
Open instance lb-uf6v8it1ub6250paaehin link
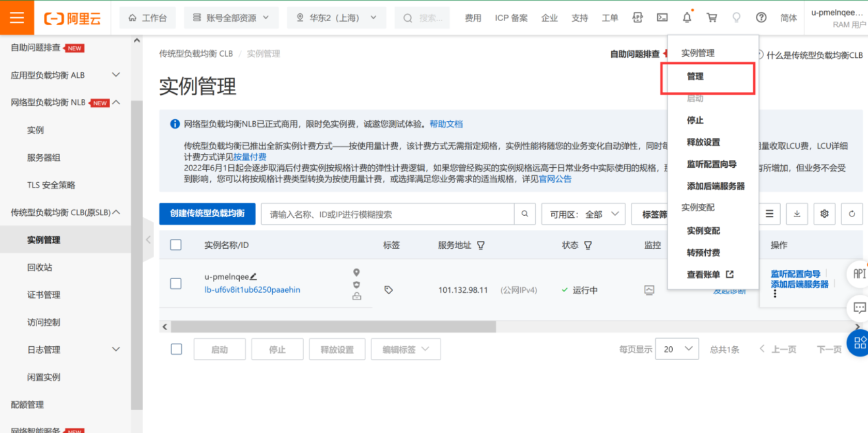(252, 290)
